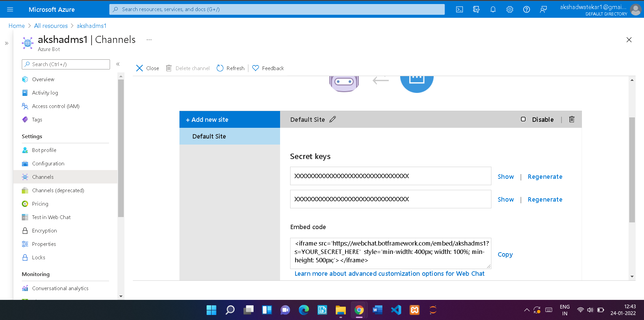The image size is (644, 320).
Task: Click the pencil icon to rename Default Site
Action: [333, 119]
